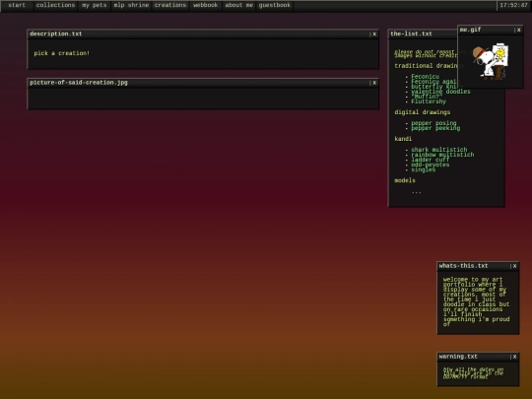Open the singles kandi link

424,170
